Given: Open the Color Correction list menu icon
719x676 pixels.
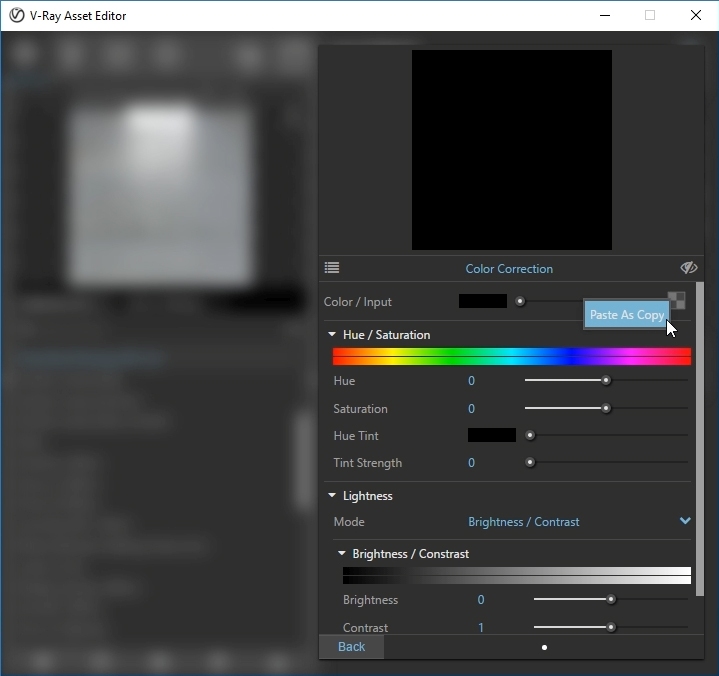Looking at the screenshot, I should (x=332, y=268).
